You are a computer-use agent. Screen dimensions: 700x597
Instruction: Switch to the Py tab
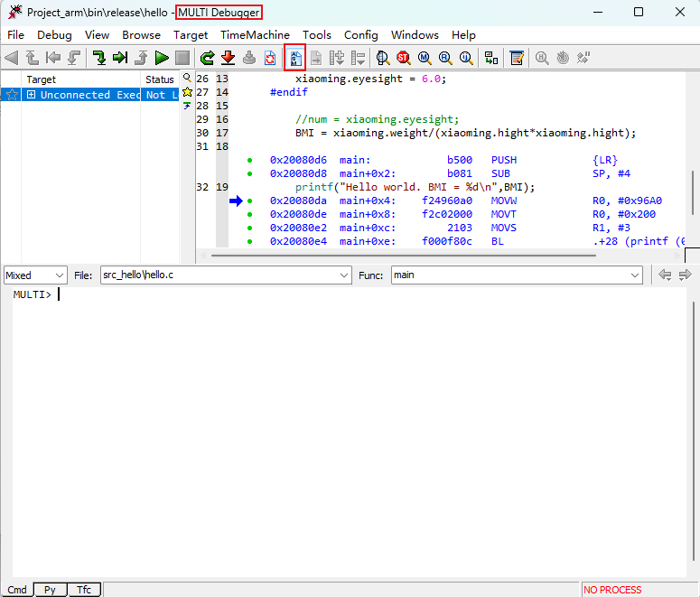pyautogui.click(x=51, y=590)
